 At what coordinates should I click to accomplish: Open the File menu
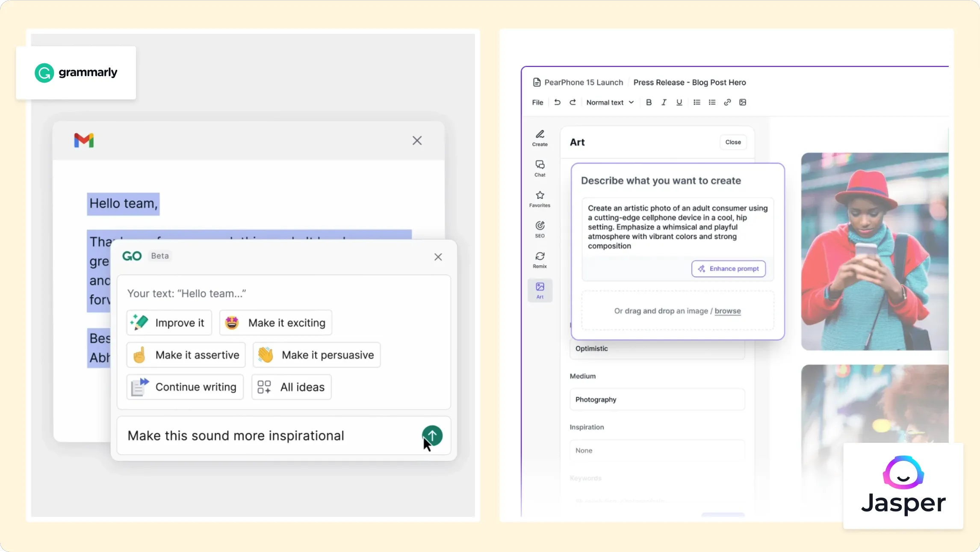point(537,102)
